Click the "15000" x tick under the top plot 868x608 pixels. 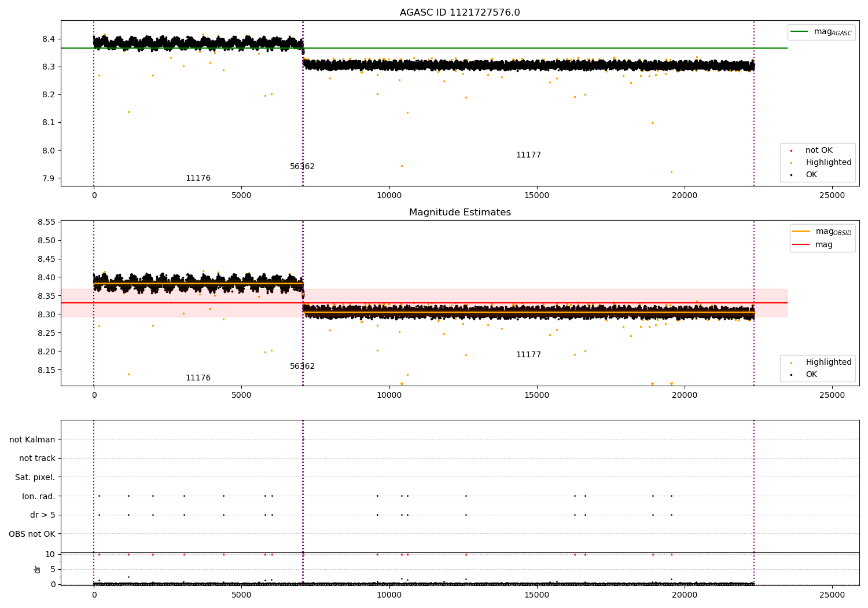(x=537, y=196)
